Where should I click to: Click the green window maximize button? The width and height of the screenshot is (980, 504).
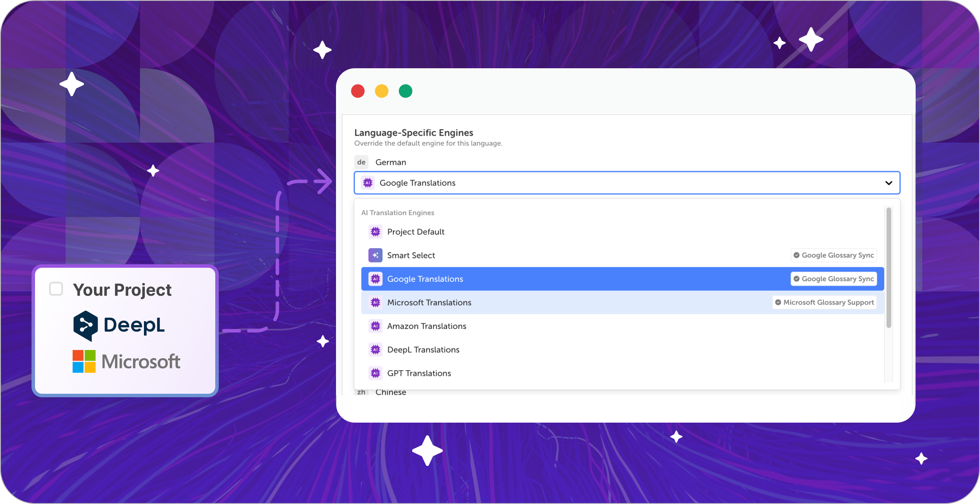coord(406,91)
